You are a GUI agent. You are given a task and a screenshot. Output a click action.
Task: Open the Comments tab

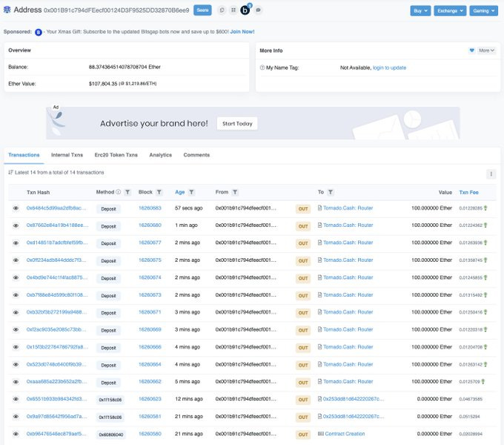[196, 155]
